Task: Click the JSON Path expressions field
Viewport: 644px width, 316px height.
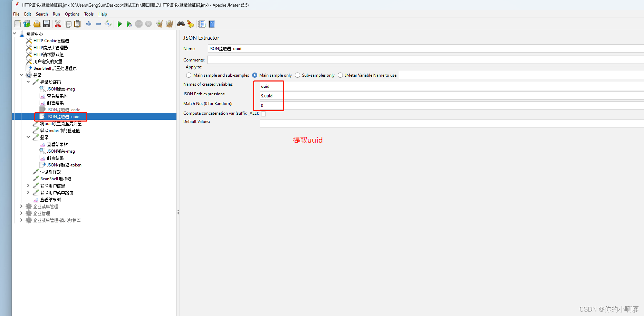Action: pyautogui.click(x=452, y=96)
